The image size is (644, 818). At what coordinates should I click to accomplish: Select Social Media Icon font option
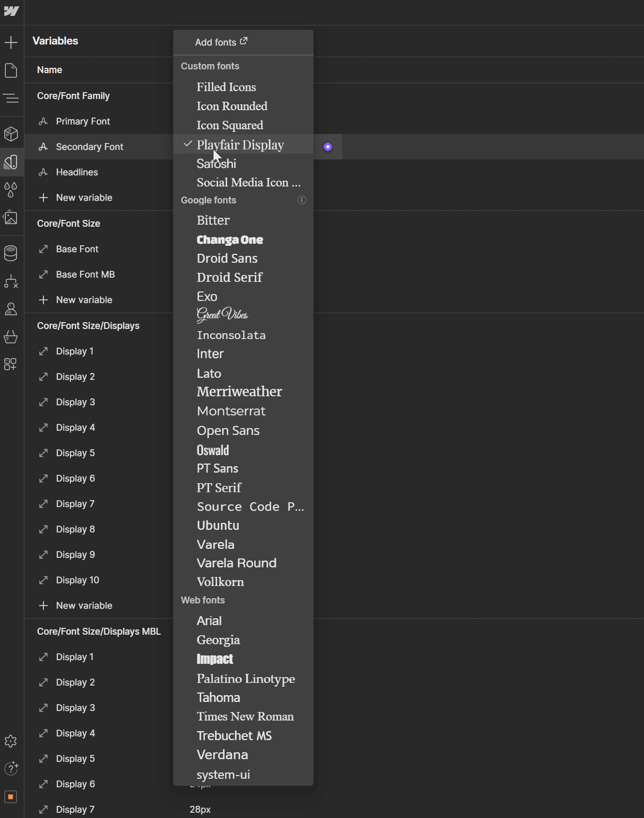click(243, 182)
